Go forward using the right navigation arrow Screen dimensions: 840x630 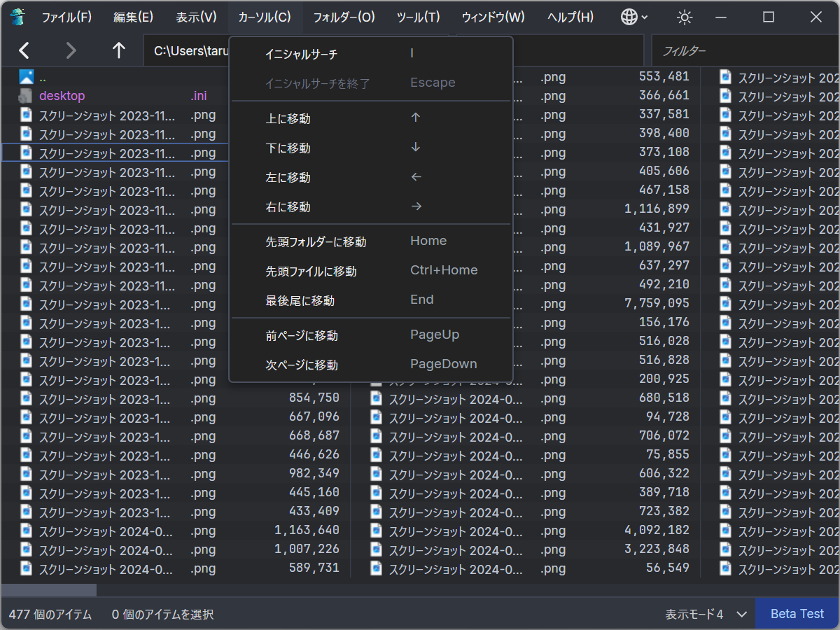70,50
